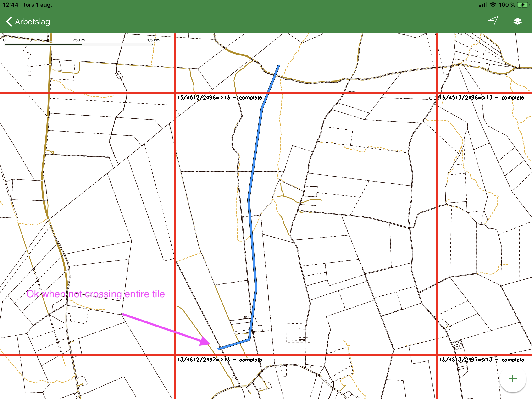
Task: Tap the 12:44 clock in status bar
Action: [11, 5]
